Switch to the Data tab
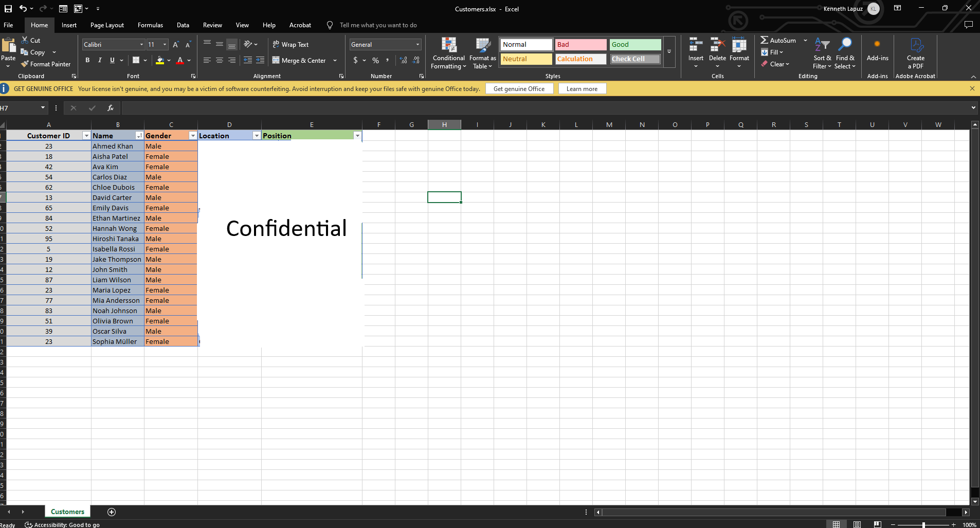This screenshot has height=528, width=980. [183, 25]
